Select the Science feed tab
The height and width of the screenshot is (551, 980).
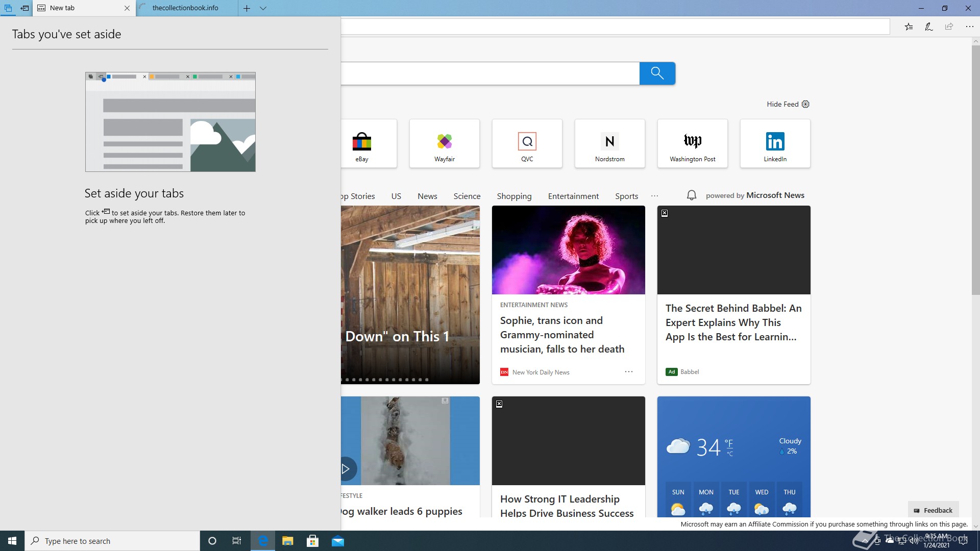point(467,196)
